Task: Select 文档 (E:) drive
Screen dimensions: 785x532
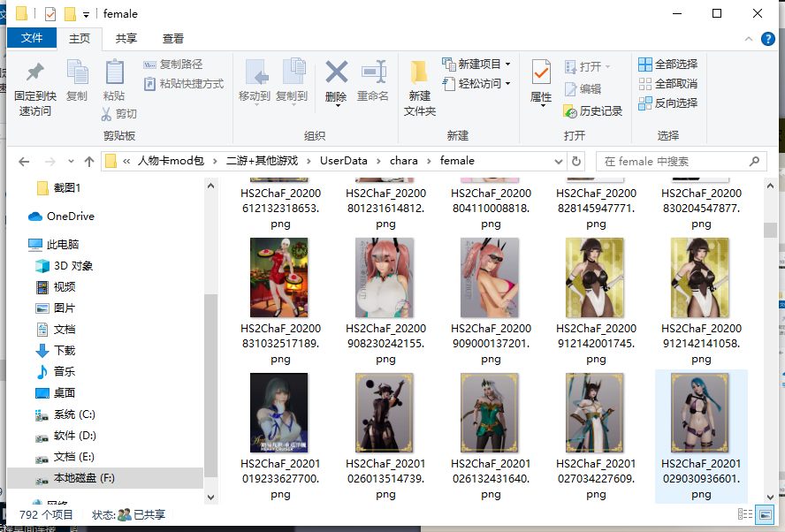Action: (x=65, y=457)
